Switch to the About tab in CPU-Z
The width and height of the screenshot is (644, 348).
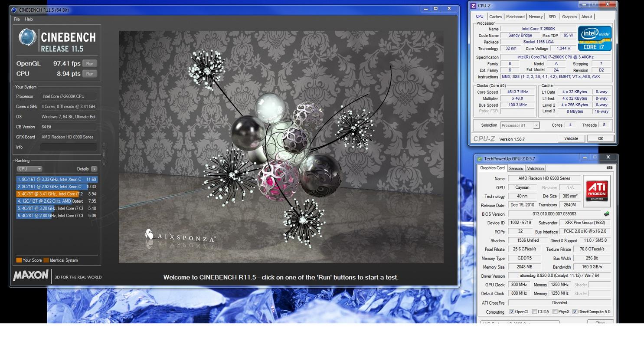(587, 16)
